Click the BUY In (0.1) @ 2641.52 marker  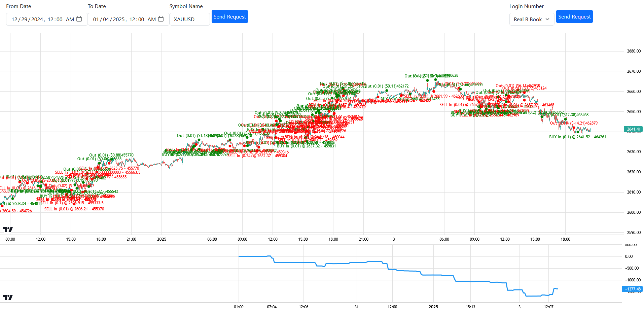tap(577, 137)
